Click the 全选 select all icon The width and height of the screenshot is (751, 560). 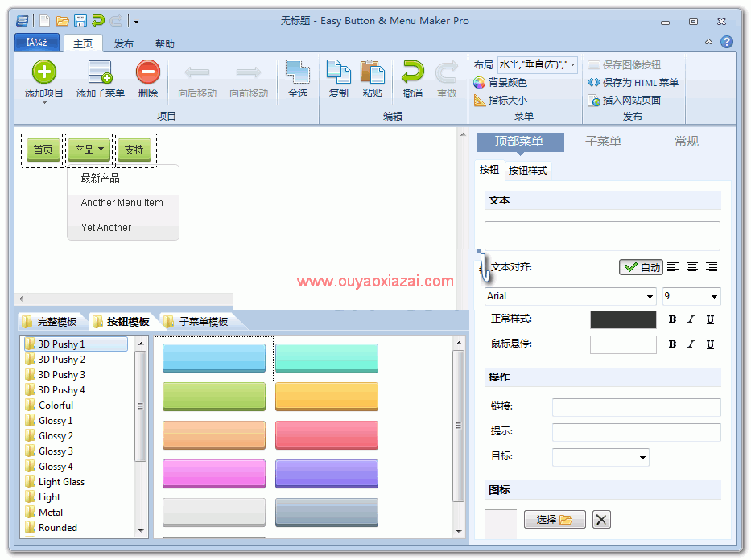(298, 72)
